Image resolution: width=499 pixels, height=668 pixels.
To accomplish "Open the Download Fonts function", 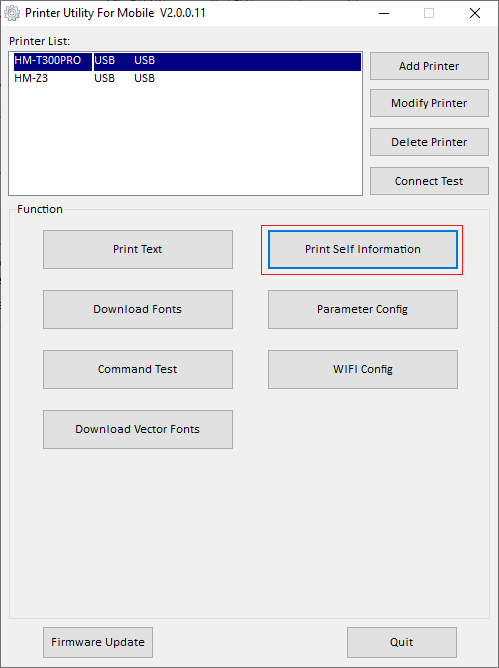I will pyautogui.click(x=138, y=309).
